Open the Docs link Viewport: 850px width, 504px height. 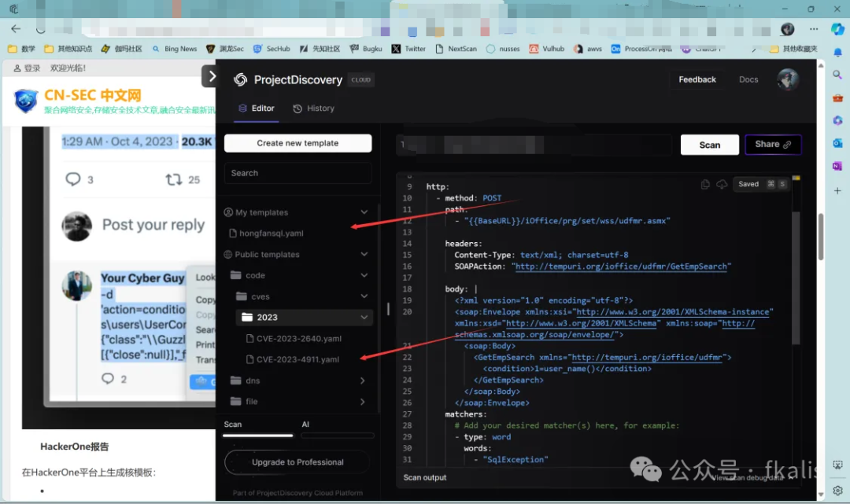click(x=748, y=79)
